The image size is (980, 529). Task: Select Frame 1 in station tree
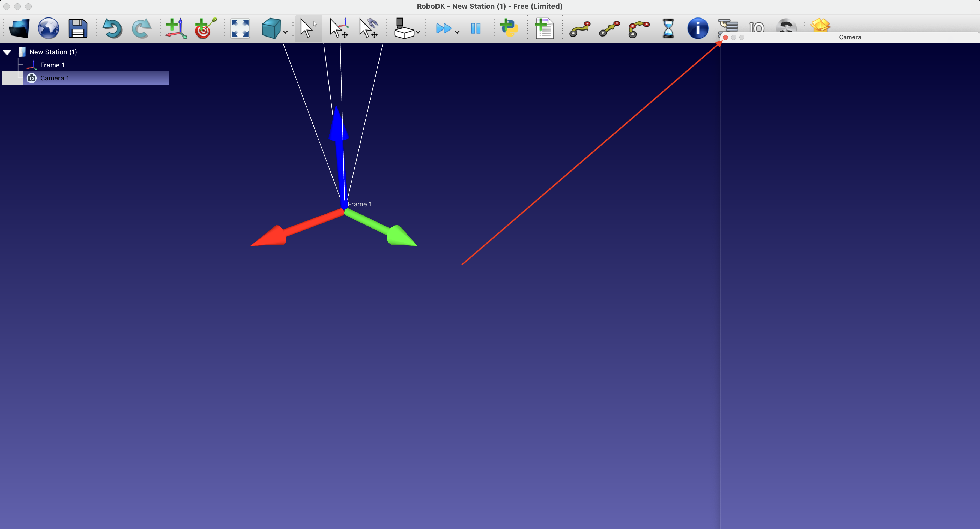[x=52, y=65]
